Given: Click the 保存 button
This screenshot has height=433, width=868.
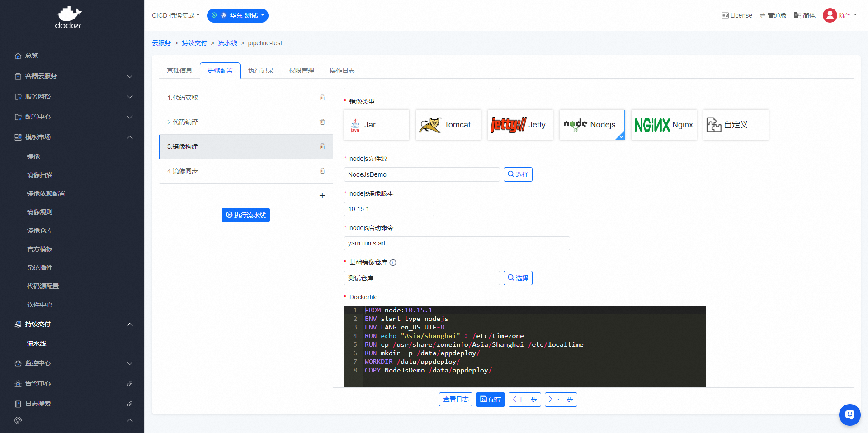Looking at the screenshot, I should pos(490,400).
